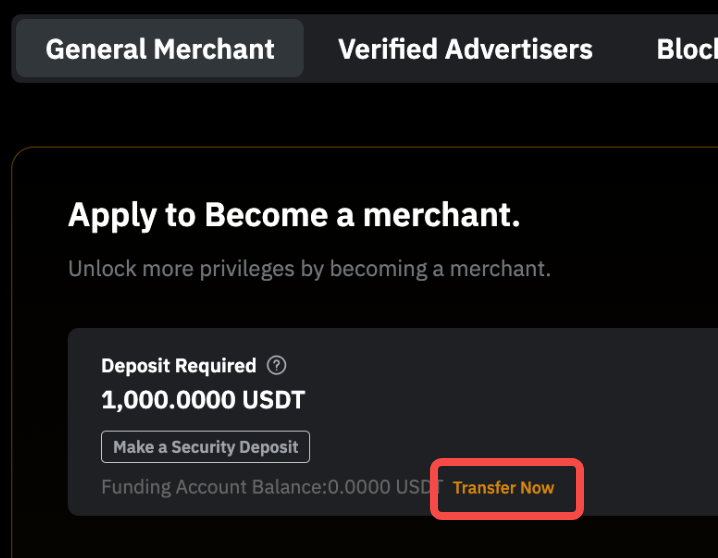
Task: Switch to the General Merchant tab
Action: coord(160,49)
